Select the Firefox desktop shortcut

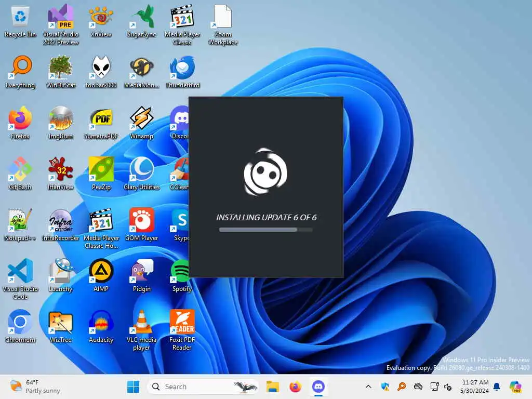20,123
